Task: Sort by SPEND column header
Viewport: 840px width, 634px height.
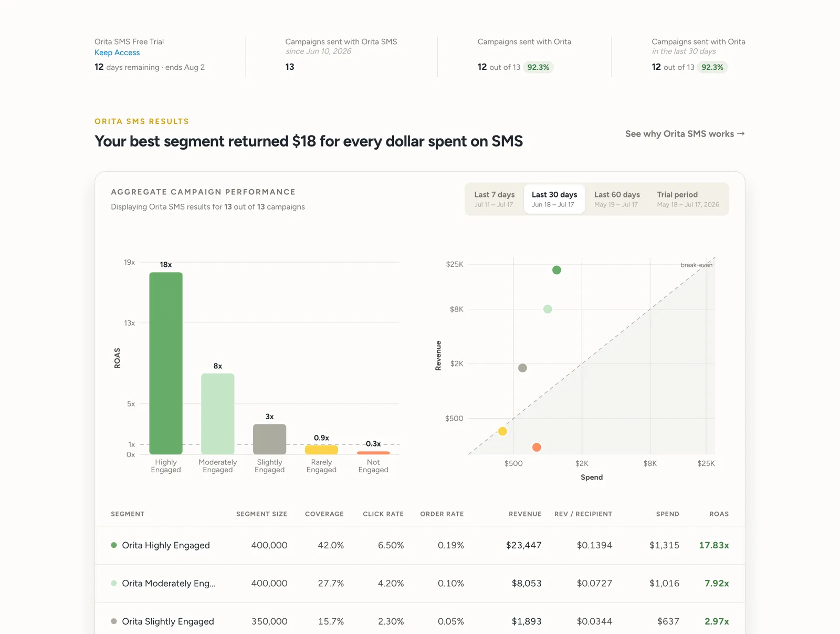Action: point(668,514)
